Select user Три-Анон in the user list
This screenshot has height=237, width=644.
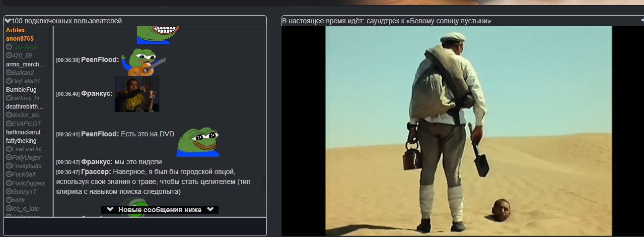25,47
